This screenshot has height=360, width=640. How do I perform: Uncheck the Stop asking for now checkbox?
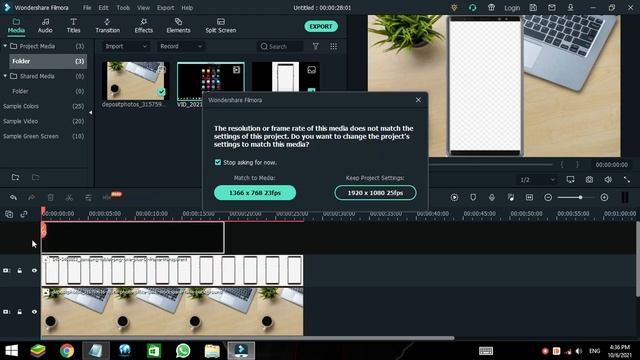point(218,162)
